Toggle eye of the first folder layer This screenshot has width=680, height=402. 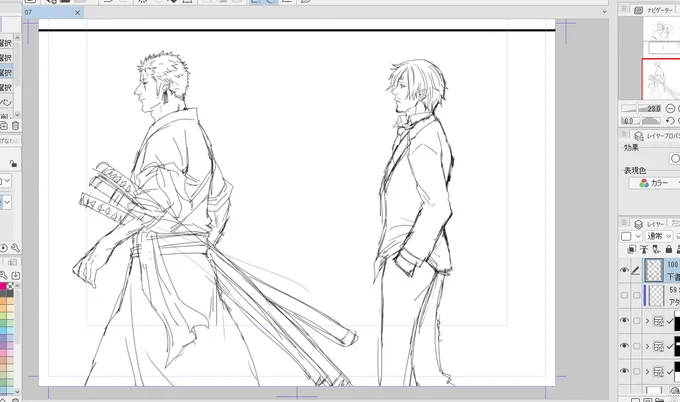click(624, 320)
